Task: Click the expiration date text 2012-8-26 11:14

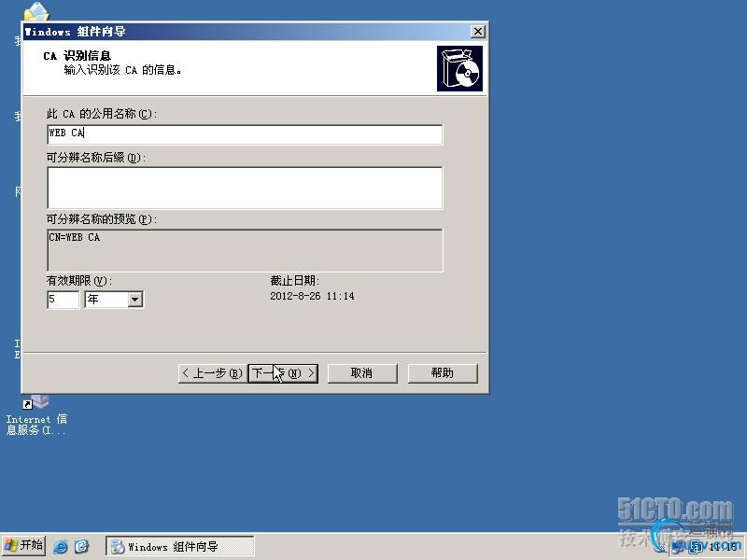Action: pos(312,296)
